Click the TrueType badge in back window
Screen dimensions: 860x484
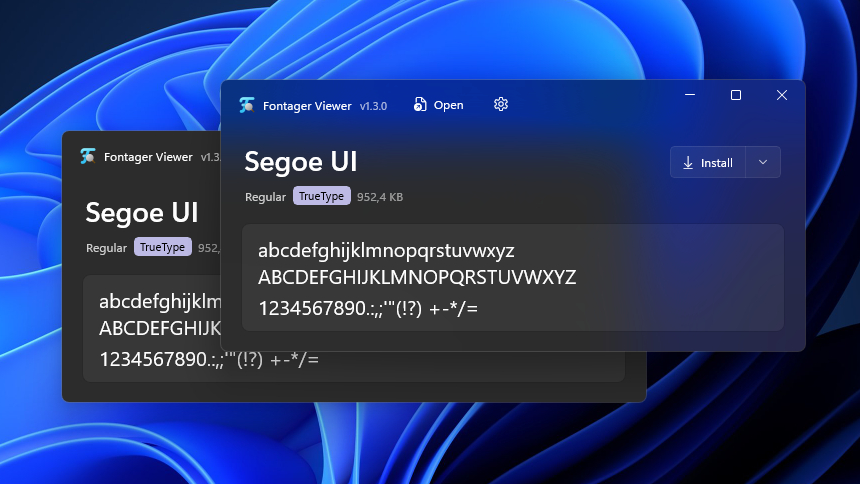tap(163, 247)
